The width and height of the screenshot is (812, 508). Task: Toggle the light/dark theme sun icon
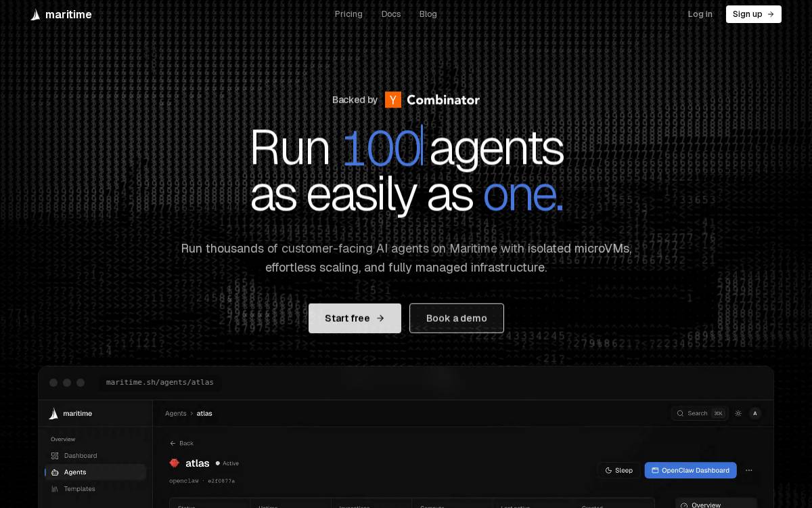(x=738, y=413)
